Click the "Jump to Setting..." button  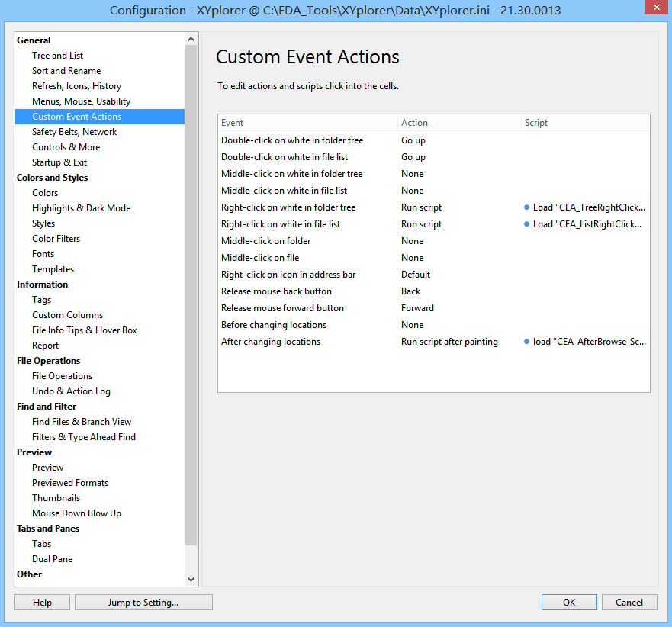click(x=143, y=602)
